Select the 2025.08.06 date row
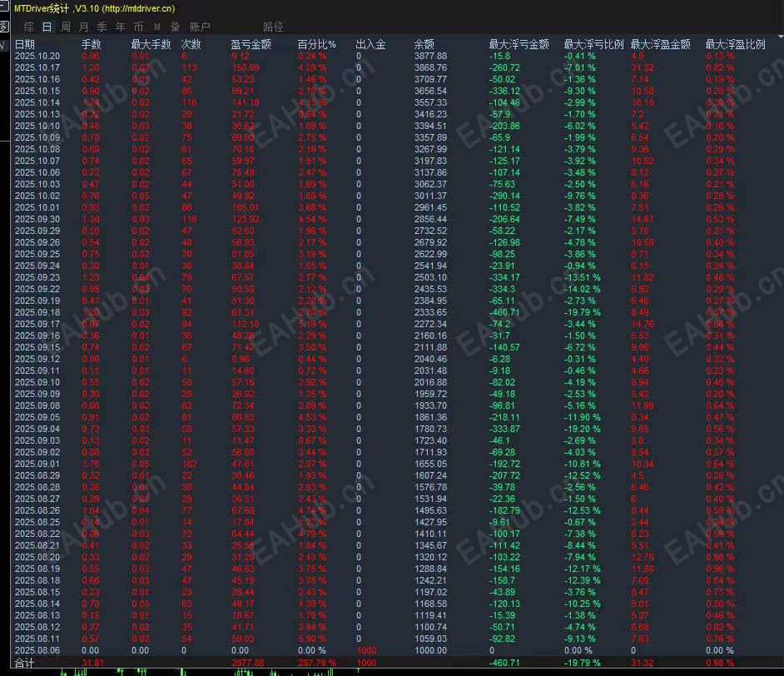Image resolution: width=784 pixels, height=676 pixels. tap(37, 650)
